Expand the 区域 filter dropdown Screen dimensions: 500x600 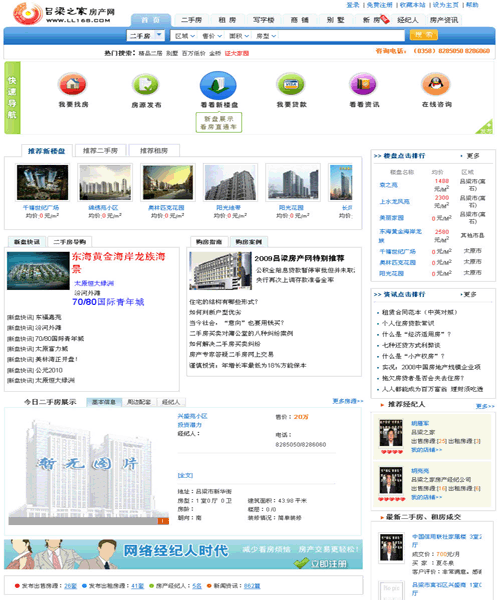(185, 36)
